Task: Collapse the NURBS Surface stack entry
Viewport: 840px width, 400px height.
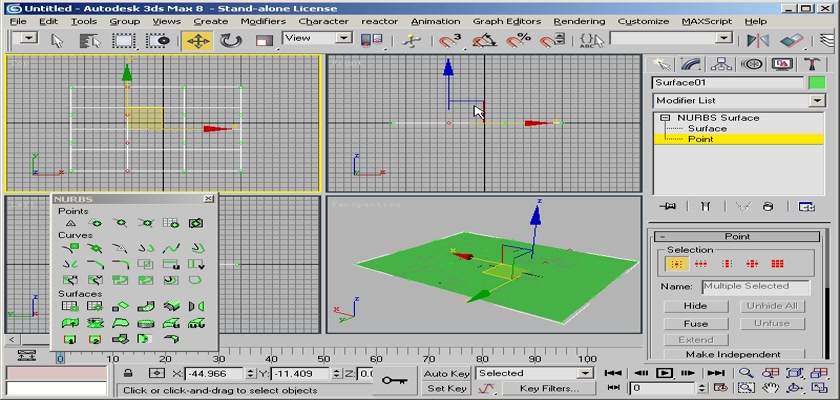Action: (x=665, y=118)
